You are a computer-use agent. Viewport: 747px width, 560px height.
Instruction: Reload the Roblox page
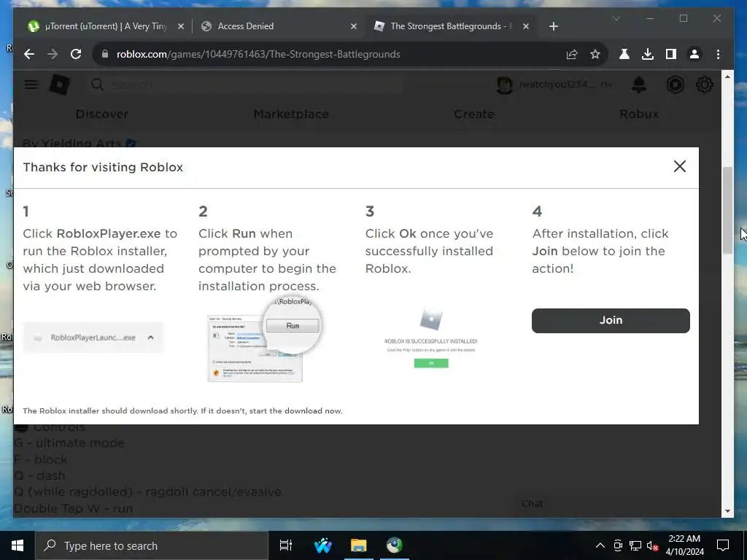[76, 54]
